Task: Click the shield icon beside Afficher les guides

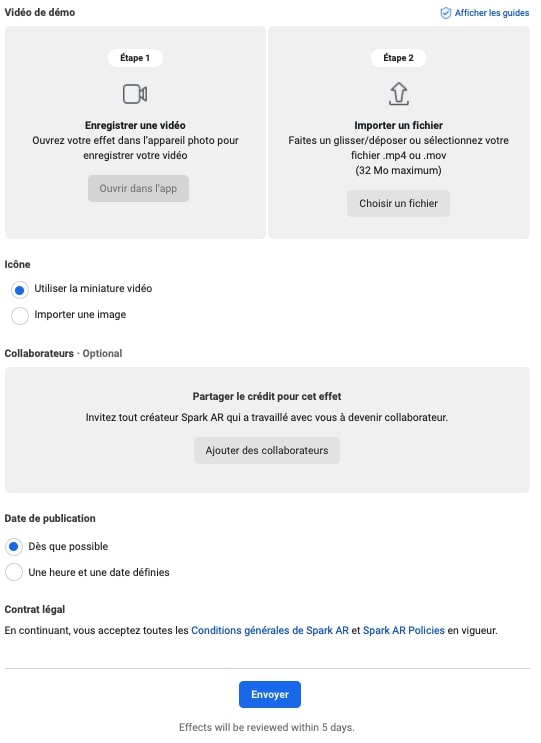Action: (x=445, y=13)
